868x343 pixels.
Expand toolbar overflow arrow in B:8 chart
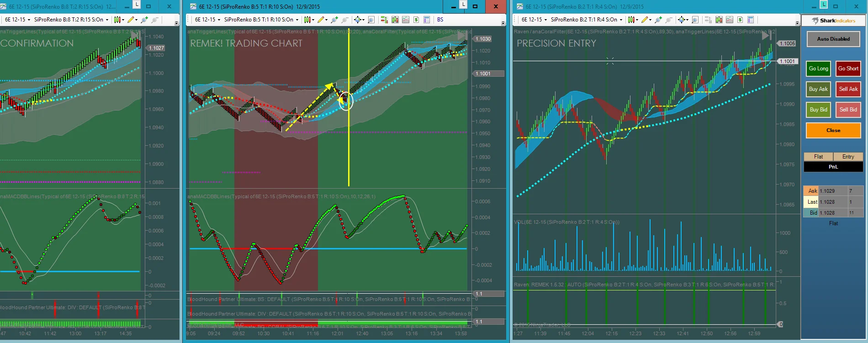[176, 22]
